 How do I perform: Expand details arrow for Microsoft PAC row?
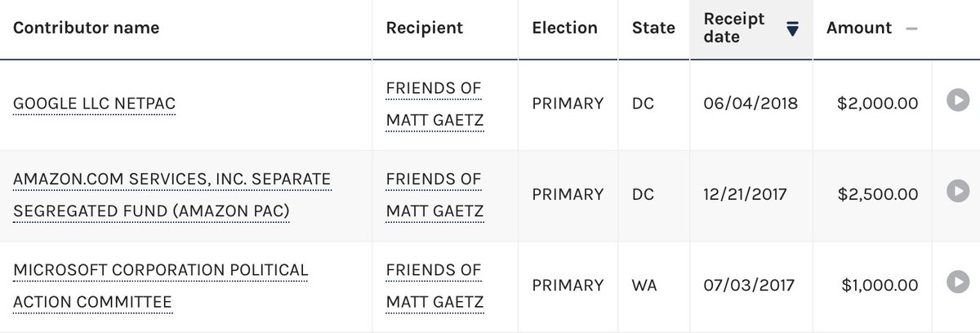(x=957, y=282)
